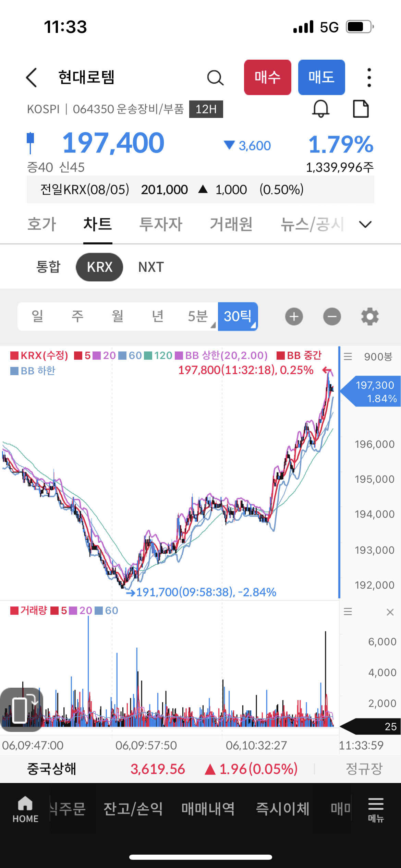Viewport: 401px width, 868px height.
Task: Open the 5분 minute interval dropdown
Action: point(198,316)
